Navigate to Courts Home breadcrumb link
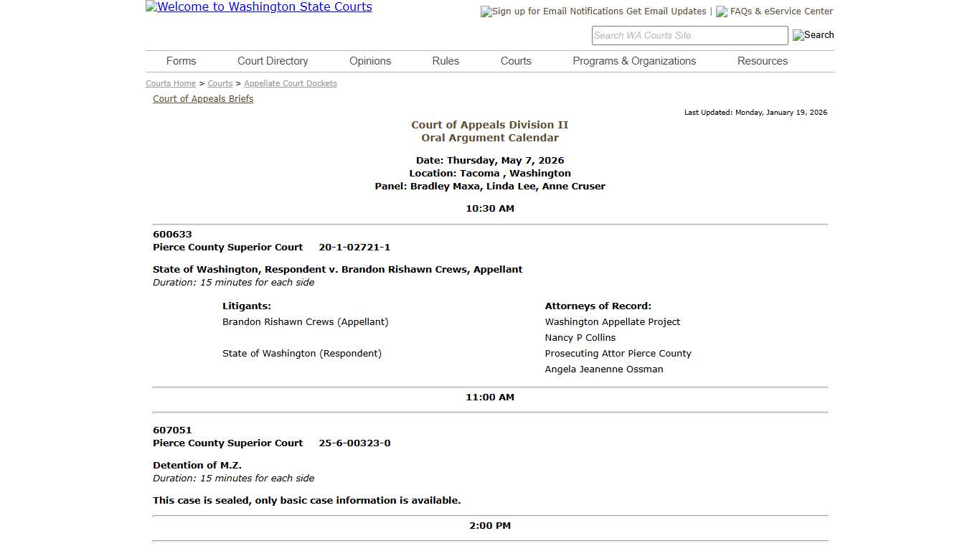The height and width of the screenshot is (551, 980). pyautogui.click(x=170, y=83)
